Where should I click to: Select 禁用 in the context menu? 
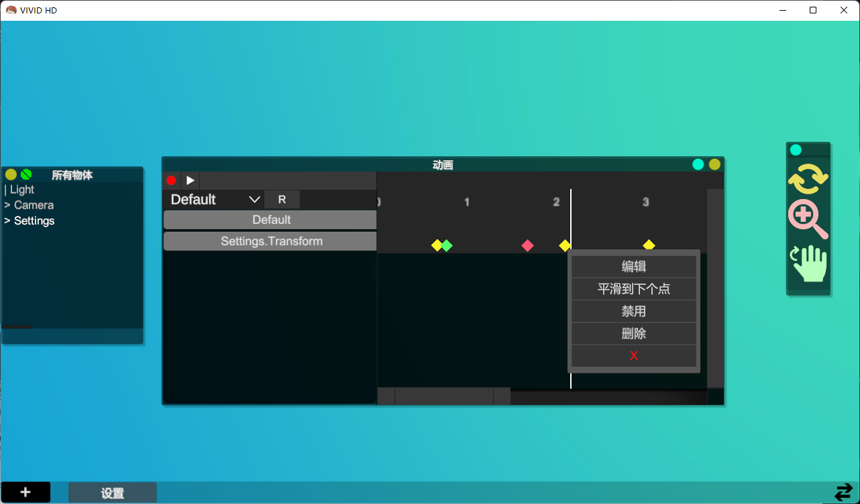pos(633,311)
